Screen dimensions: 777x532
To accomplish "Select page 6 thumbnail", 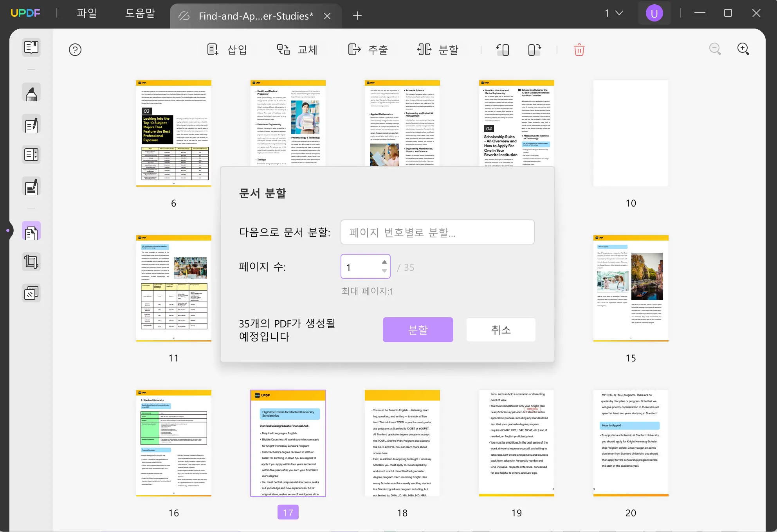I will (174, 133).
